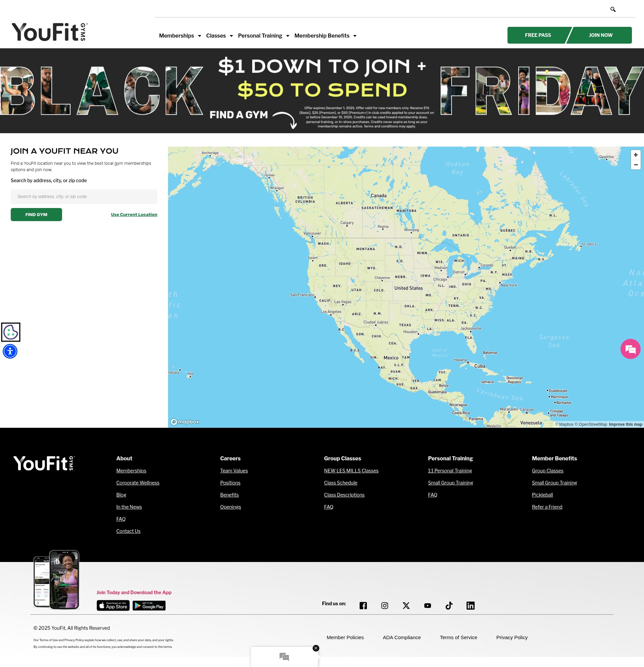This screenshot has height=667, width=644.
Task: Open Pickleball footer link
Action: click(x=542, y=495)
